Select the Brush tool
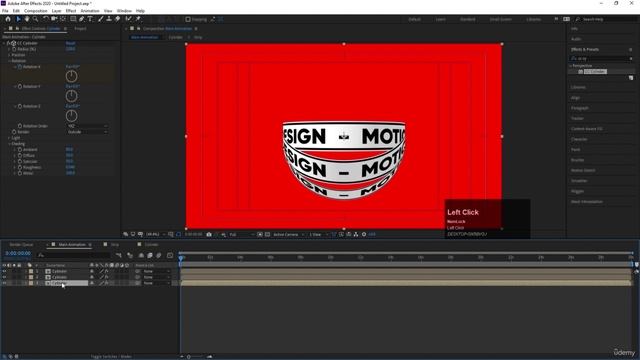 point(100,19)
